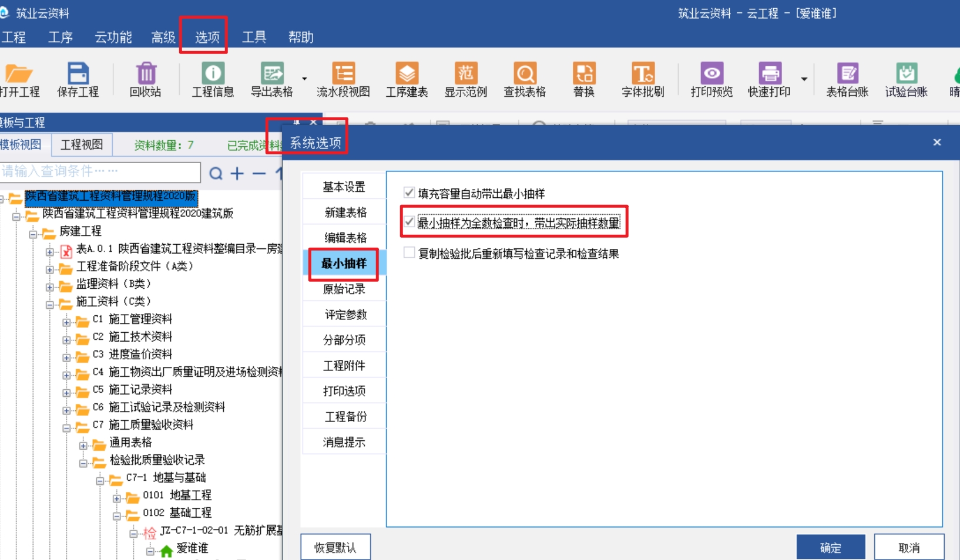Show examples via 显示范例
Image resolution: width=960 pixels, height=560 pixels.
pos(465,80)
